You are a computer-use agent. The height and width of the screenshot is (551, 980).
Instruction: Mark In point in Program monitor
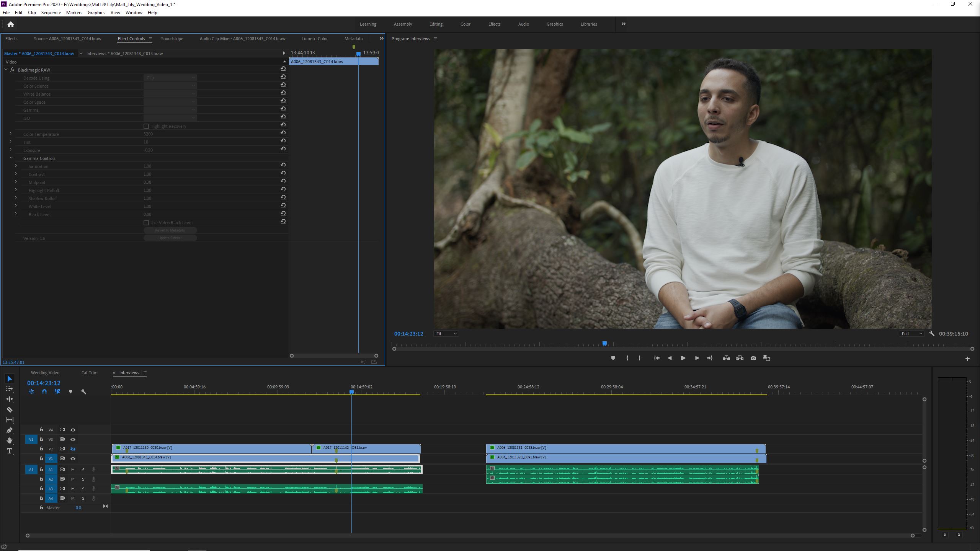click(x=627, y=358)
